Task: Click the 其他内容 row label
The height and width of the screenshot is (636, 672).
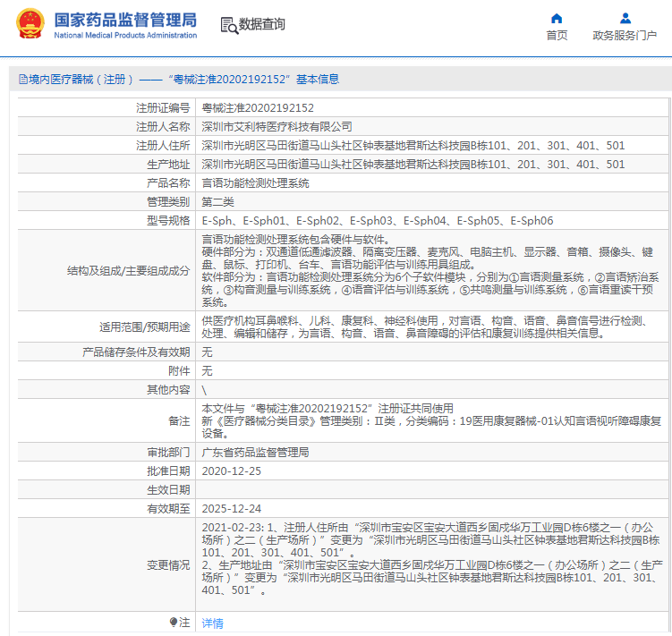Action: (x=168, y=390)
